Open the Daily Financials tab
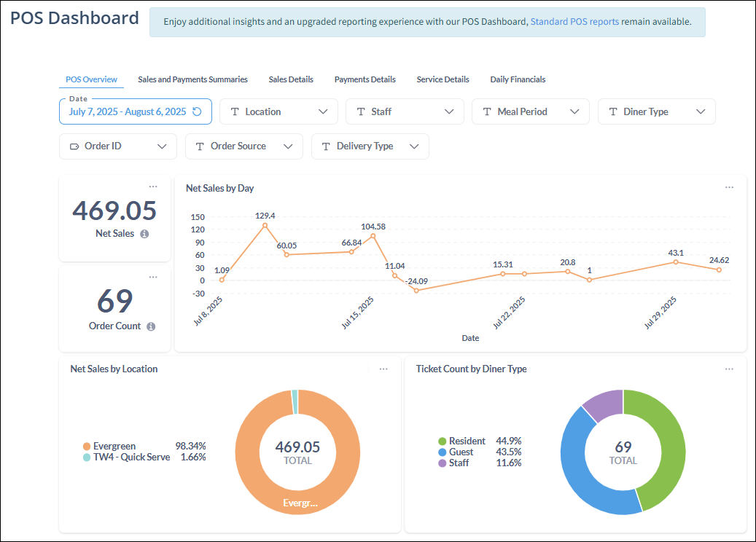756x542 pixels. (518, 79)
